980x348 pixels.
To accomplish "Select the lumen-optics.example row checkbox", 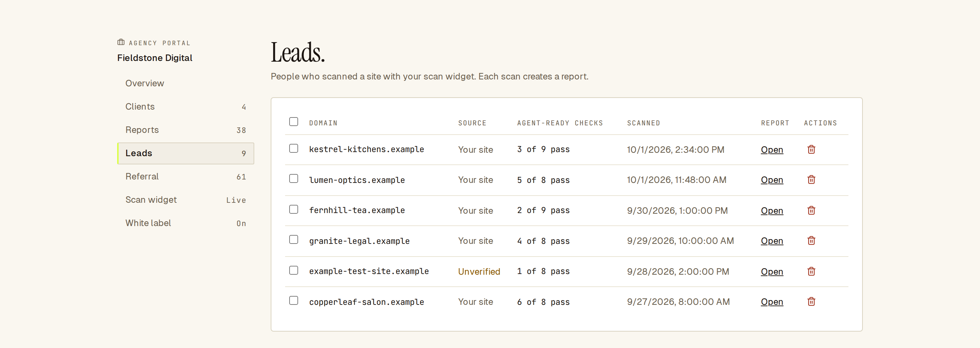I will pyautogui.click(x=293, y=178).
